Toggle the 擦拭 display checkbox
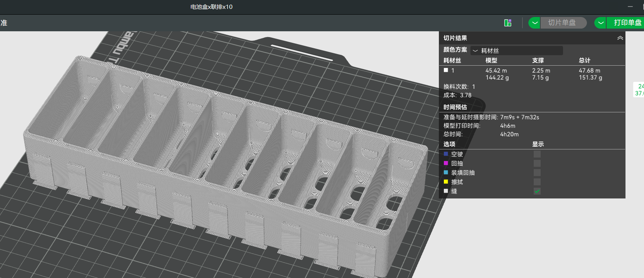The height and width of the screenshot is (278, 644). pyautogui.click(x=537, y=182)
